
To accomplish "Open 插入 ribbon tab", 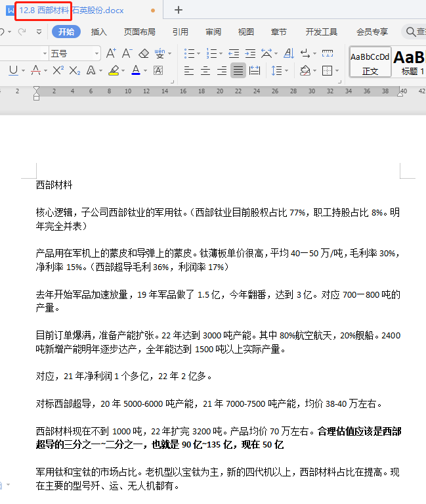I will point(99,32).
